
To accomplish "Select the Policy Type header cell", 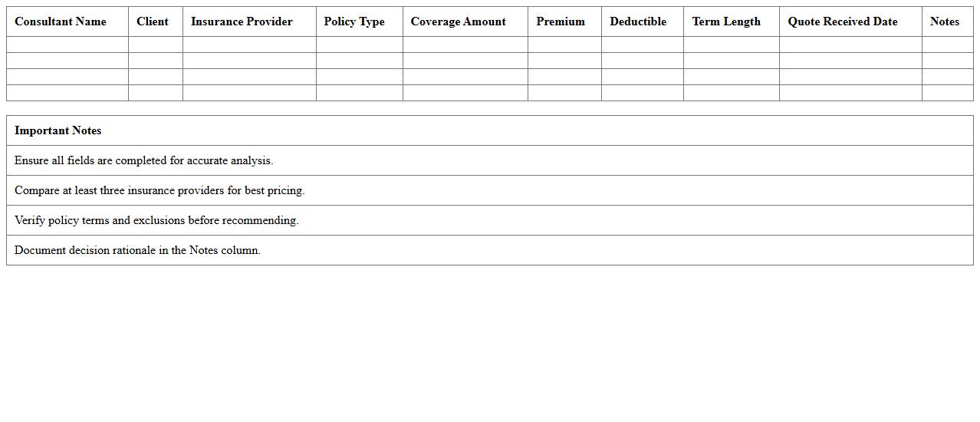I will tap(360, 21).
